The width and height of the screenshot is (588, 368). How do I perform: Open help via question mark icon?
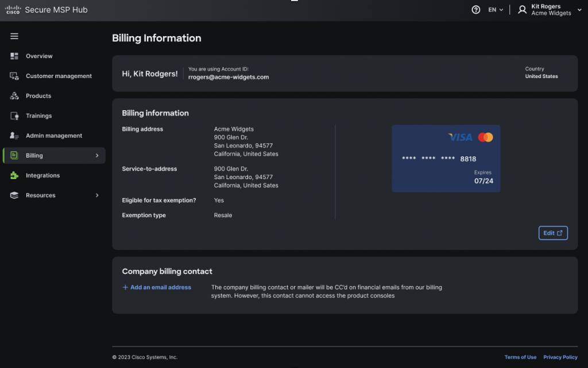[475, 10]
